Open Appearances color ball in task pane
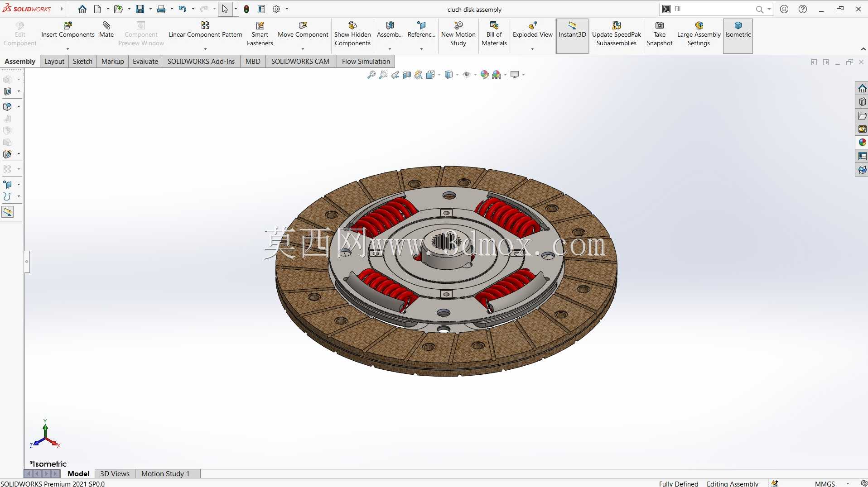Screen dimensions: 868x487 tap(862, 143)
